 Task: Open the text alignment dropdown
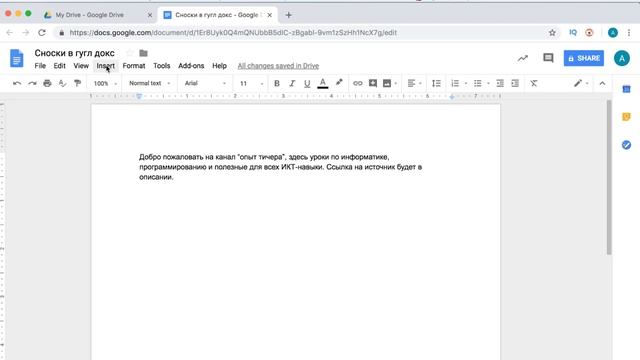[x=414, y=83]
